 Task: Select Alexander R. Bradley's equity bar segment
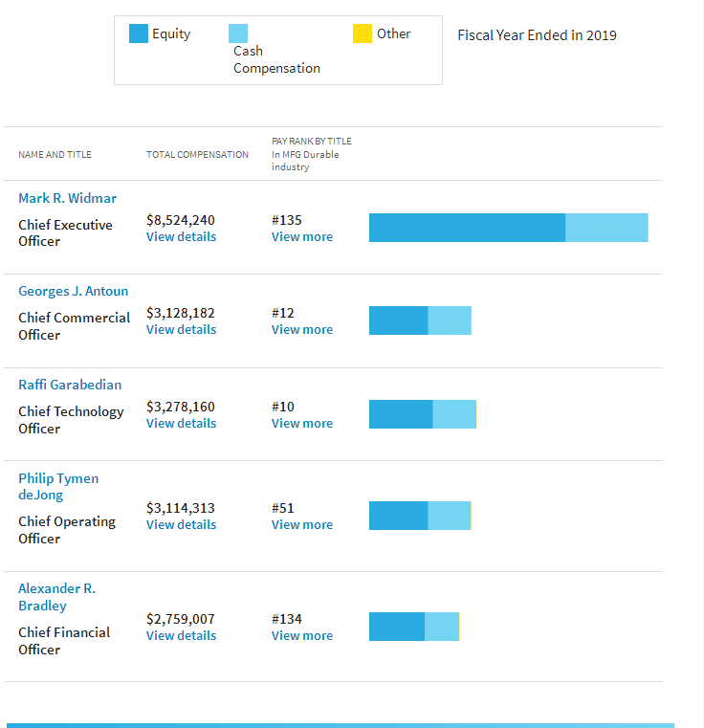[397, 627]
